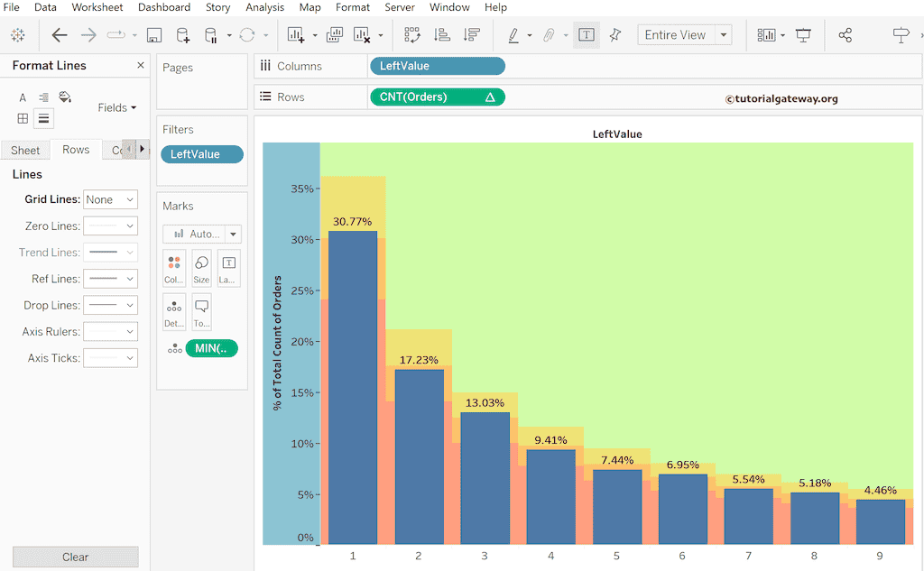Toggle Presentation Mode icon

(803, 35)
